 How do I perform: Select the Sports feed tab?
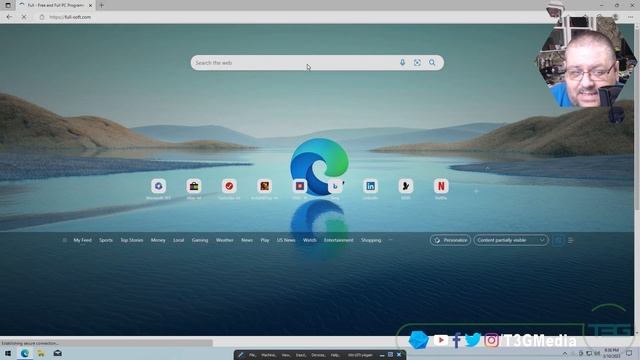point(106,240)
